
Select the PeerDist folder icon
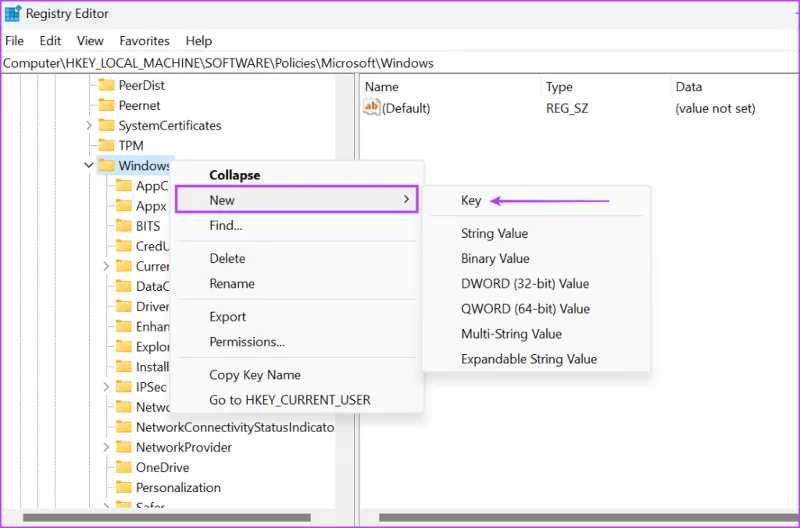pos(106,85)
